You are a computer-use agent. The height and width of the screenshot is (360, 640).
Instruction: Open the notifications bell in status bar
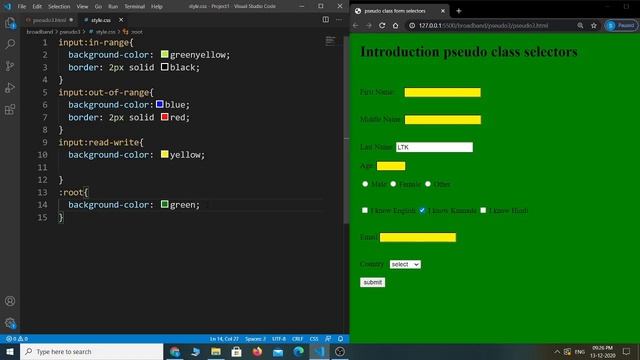tap(340, 339)
